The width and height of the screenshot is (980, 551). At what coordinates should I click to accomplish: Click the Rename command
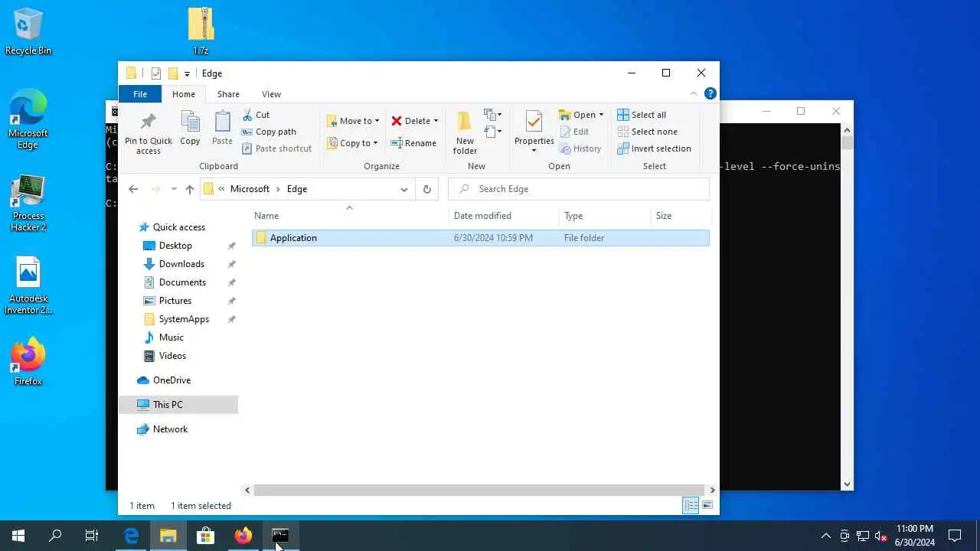[x=413, y=143]
